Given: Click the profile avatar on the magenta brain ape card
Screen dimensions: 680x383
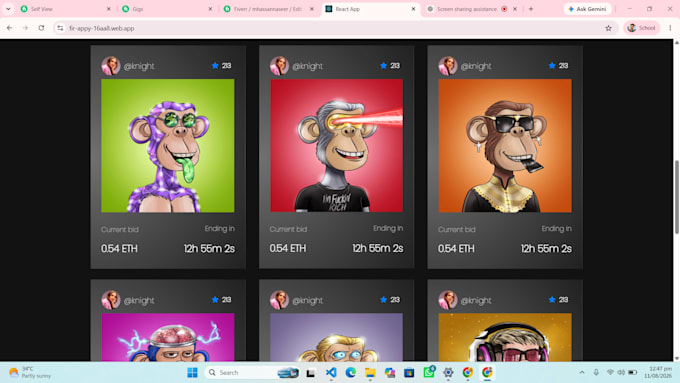Looking at the screenshot, I should [x=111, y=300].
